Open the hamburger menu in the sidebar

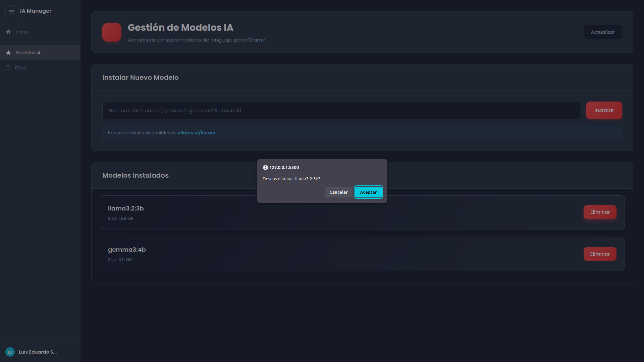(x=11, y=12)
